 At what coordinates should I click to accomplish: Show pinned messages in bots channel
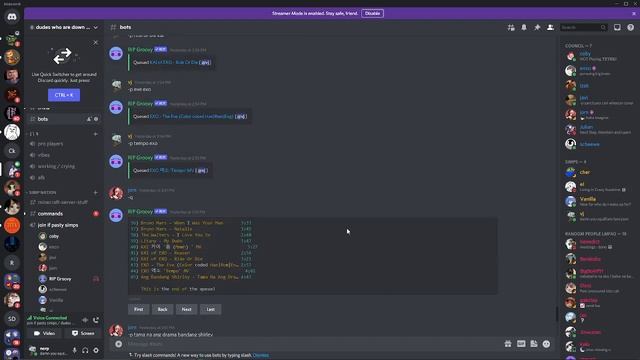537,27
